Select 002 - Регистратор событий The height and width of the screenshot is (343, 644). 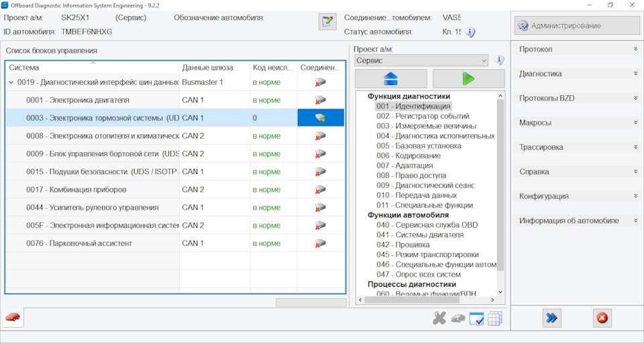423,116
